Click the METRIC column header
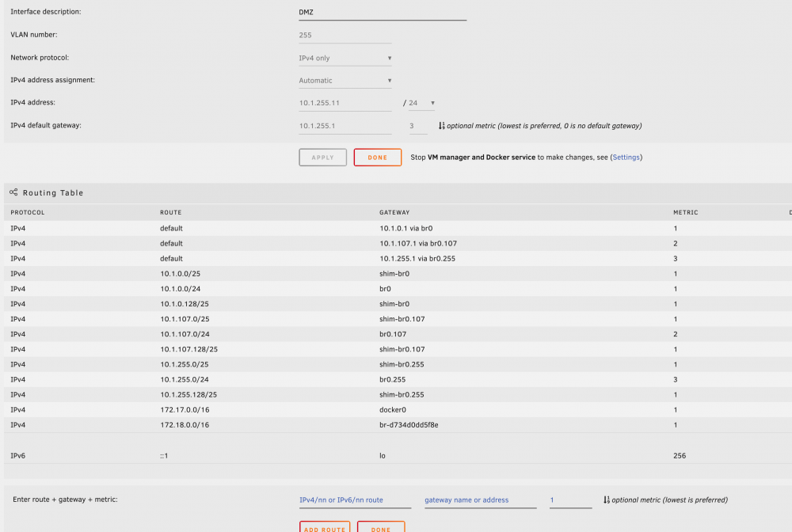This screenshot has width=792, height=532. 685,212
